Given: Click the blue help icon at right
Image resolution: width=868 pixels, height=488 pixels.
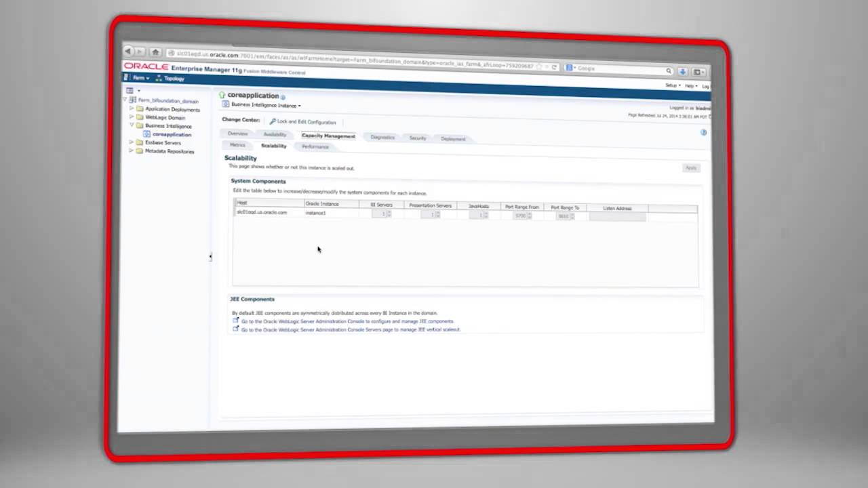Looking at the screenshot, I should coord(703,133).
